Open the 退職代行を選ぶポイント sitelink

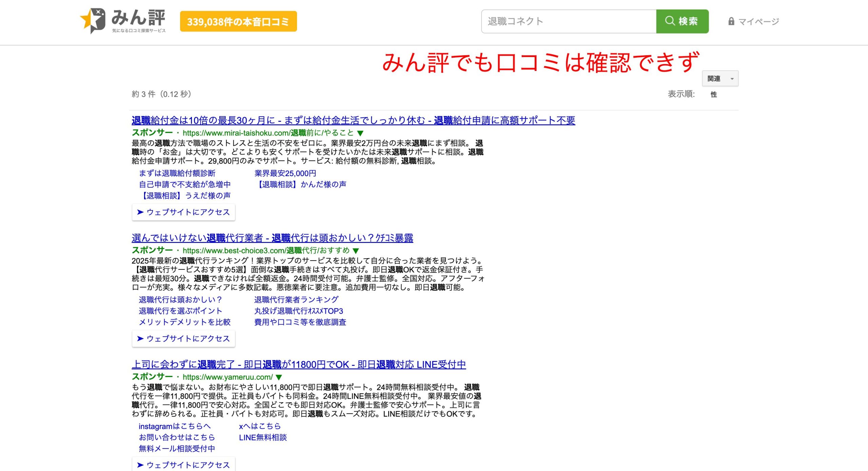tap(180, 311)
